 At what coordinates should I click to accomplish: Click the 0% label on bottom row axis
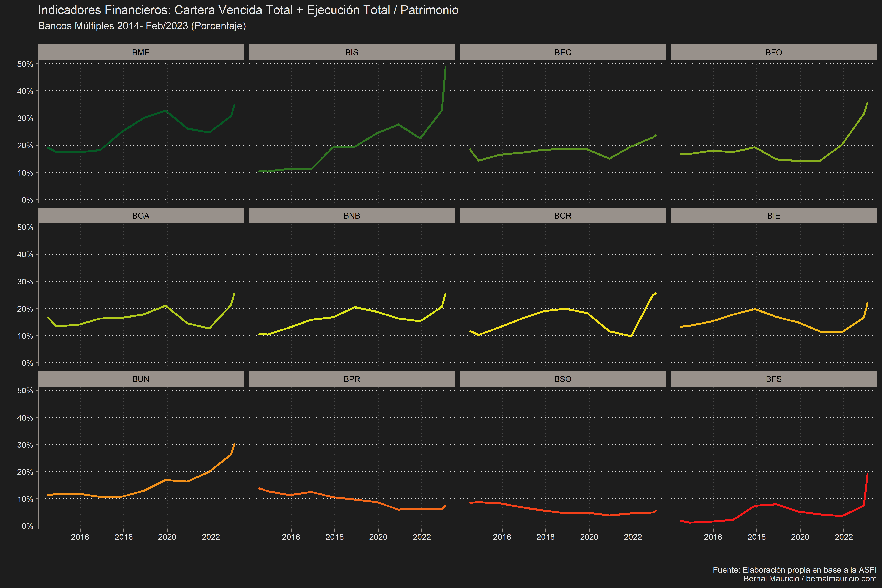[x=27, y=526]
